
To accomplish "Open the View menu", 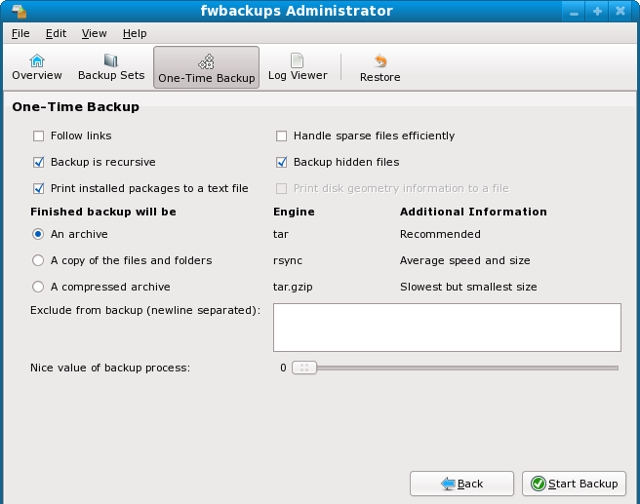I will coord(94,33).
